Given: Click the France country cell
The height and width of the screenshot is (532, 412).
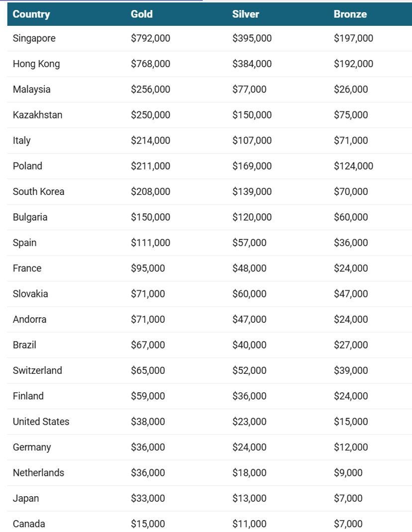Looking at the screenshot, I should point(27,268).
